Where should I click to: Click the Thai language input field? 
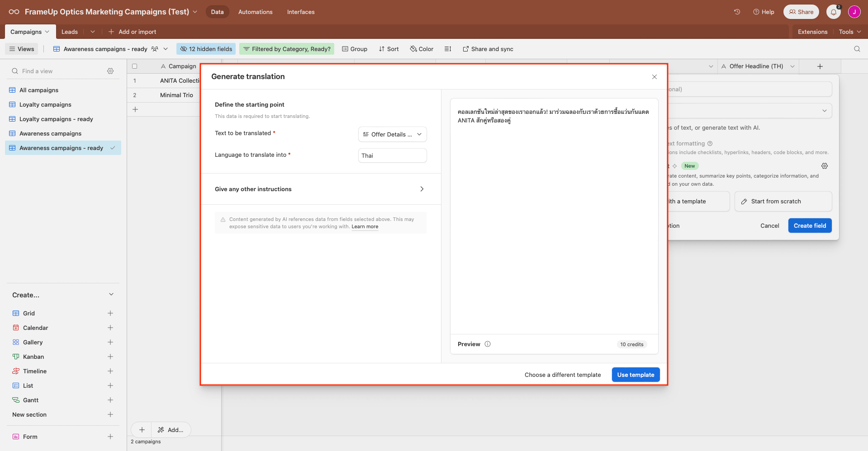coord(392,155)
